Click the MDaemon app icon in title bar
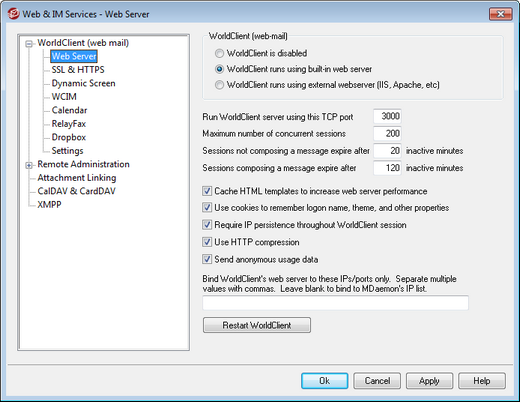 14,14
